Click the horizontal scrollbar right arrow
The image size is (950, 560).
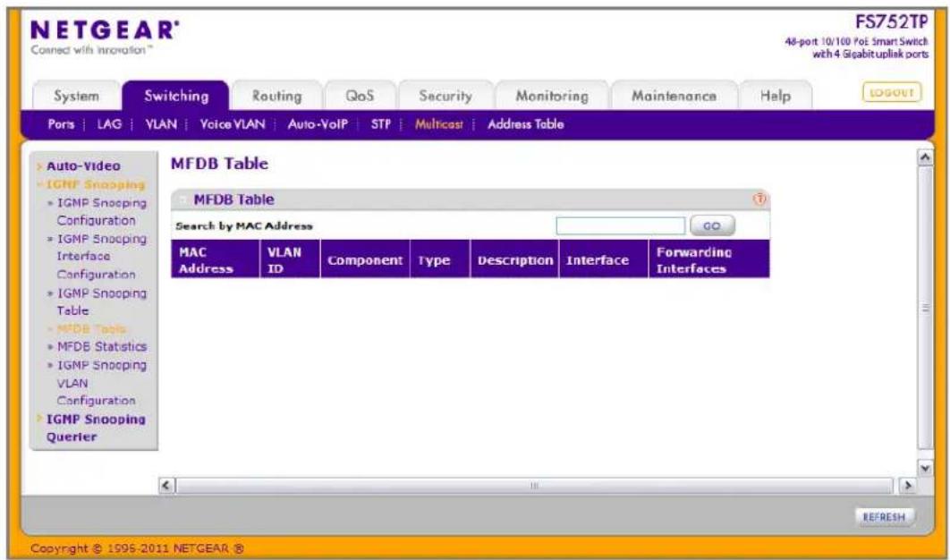pos(906,486)
